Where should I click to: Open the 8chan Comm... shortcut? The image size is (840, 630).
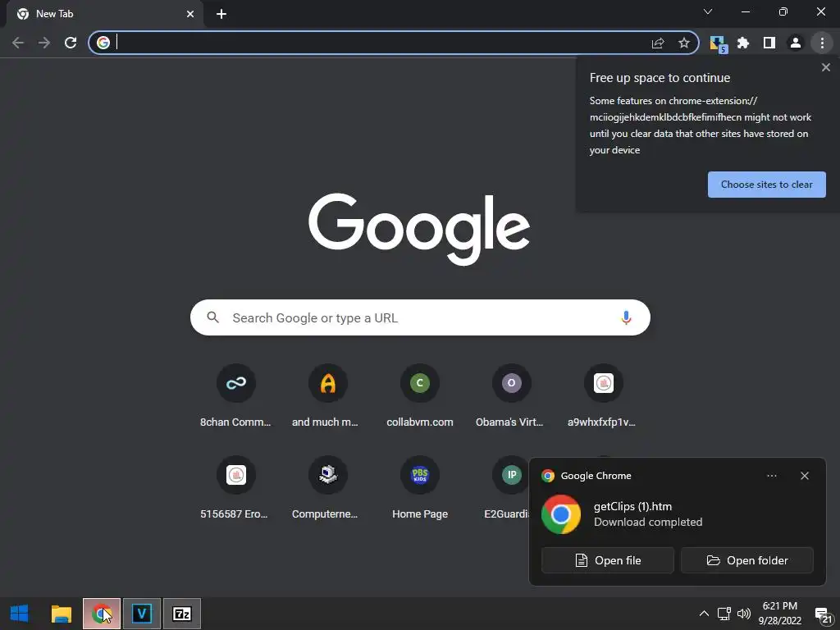tap(235, 397)
